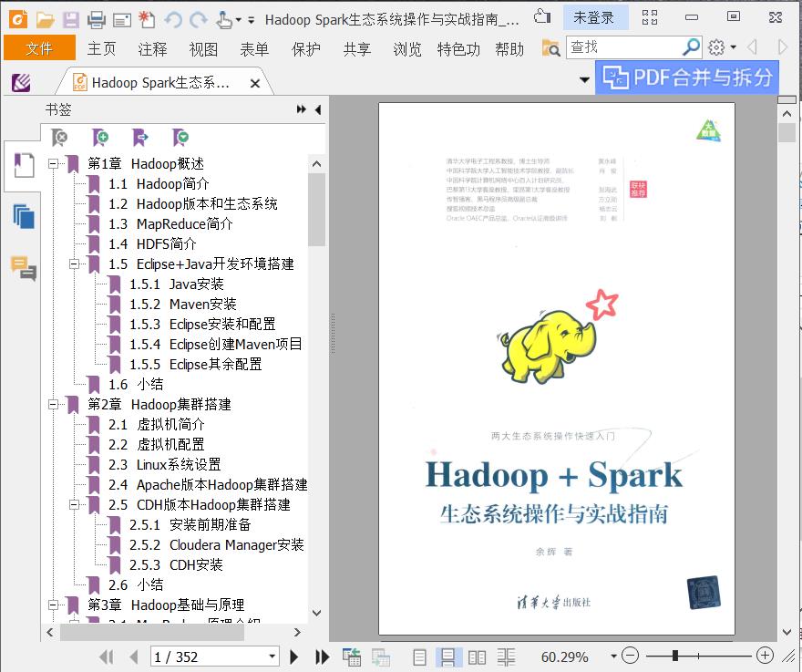Go to previous page arrow
Image resolution: width=802 pixels, height=672 pixels.
(134, 656)
